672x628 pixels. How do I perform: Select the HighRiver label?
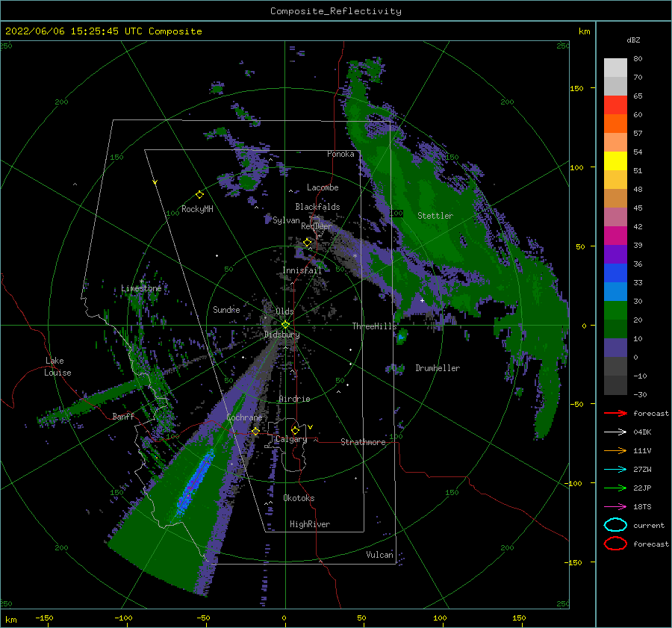pyautogui.click(x=310, y=524)
